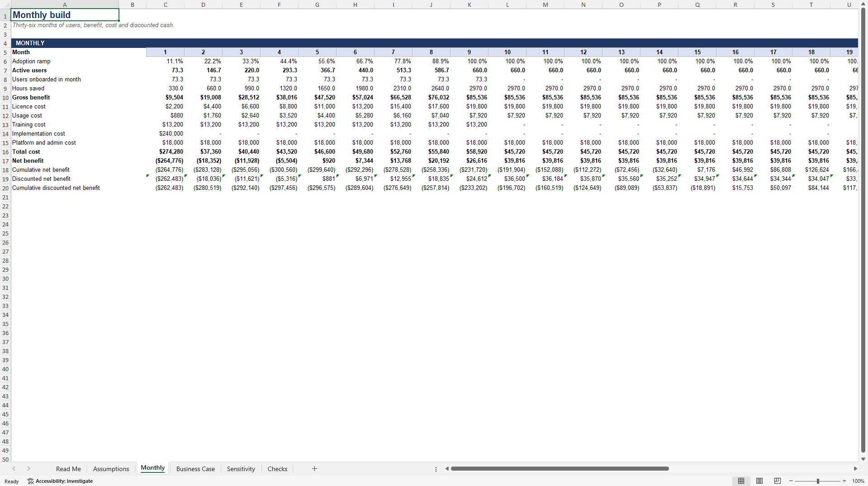Screen dimensions: 868x486
Task: Click Accessibility: Investigate status text
Action: [x=64, y=481]
